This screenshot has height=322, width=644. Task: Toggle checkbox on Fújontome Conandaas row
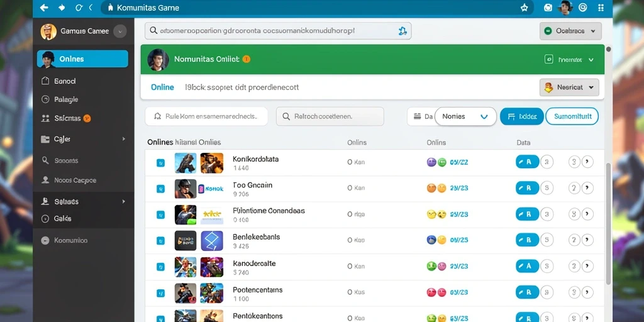coord(160,214)
